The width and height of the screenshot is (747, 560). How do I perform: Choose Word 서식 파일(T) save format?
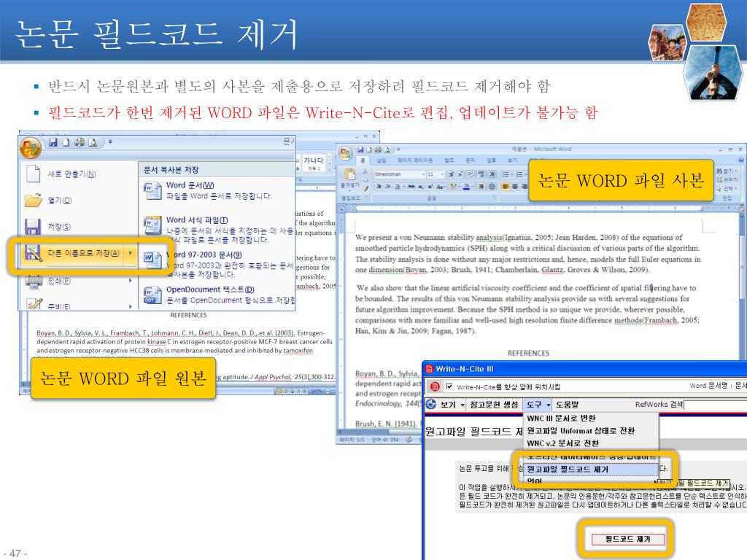[x=217, y=229]
